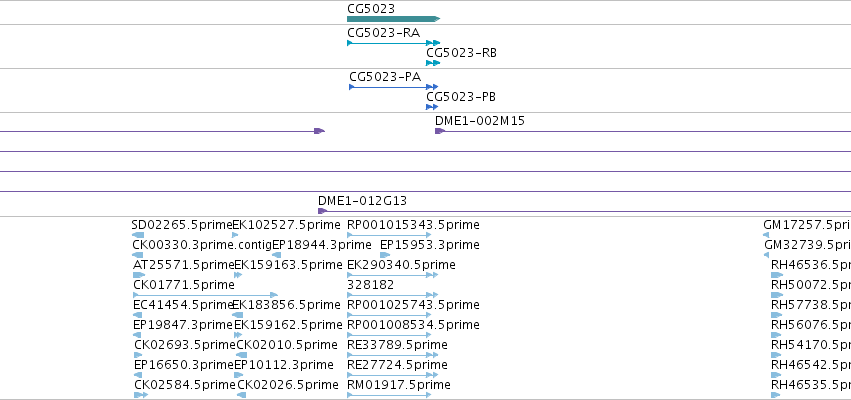Click the clone end arrow left of DME1-002M15

(319, 131)
